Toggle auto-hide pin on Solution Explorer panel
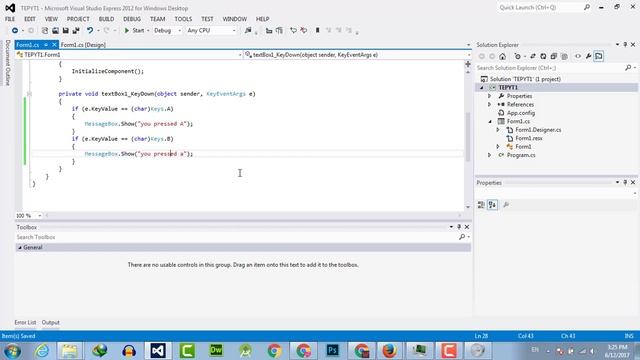 pos(625,44)
